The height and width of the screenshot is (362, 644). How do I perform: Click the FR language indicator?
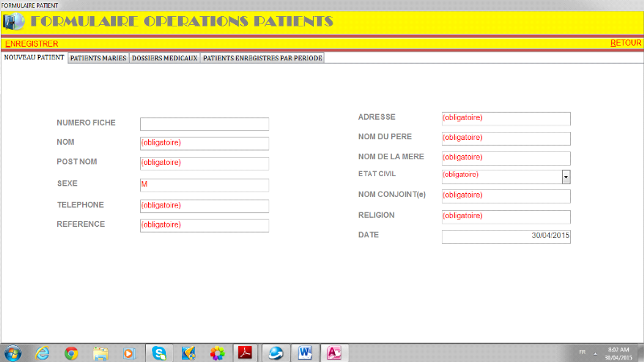pyautogui.click(x=582, y=352)
